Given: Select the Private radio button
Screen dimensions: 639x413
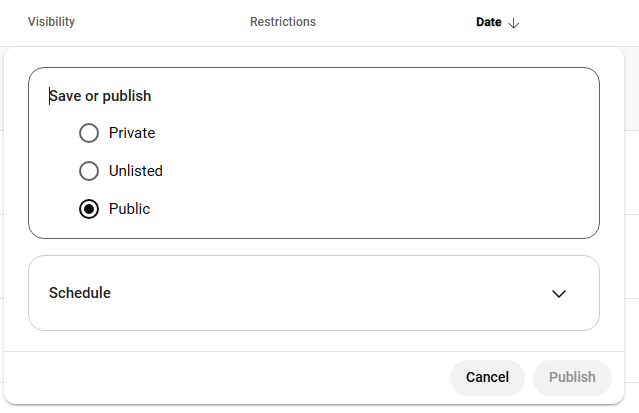Looking at the screenshot, I should tap(89, 133).
